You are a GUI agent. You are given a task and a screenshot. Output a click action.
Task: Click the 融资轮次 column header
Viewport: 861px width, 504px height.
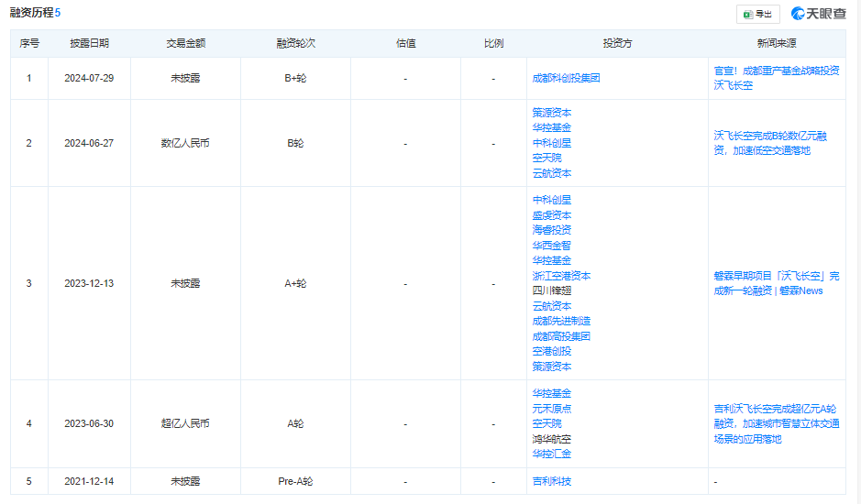(295, 44)
